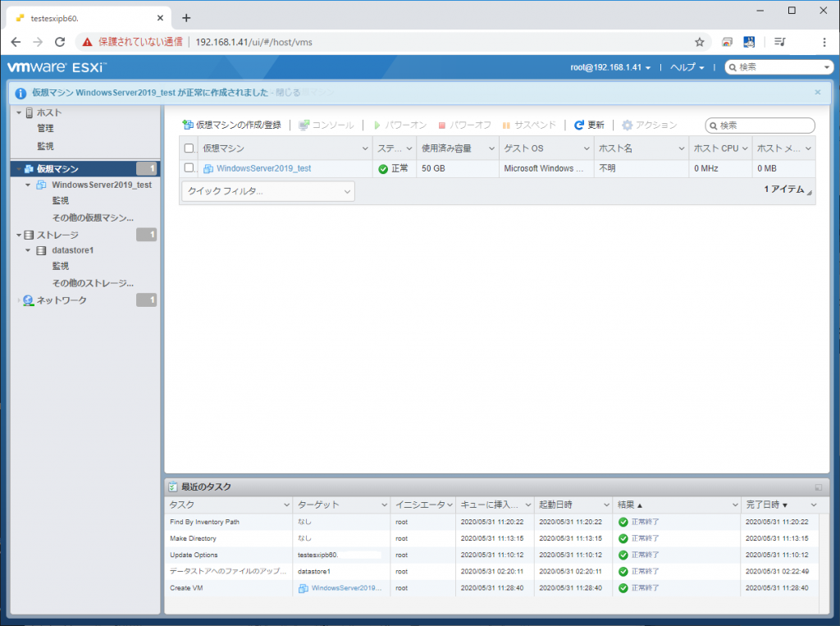This screenshot has width=840, height=626.
Task: Open WindowsServer2019_test link in VM table
Action: click(263, 168)
